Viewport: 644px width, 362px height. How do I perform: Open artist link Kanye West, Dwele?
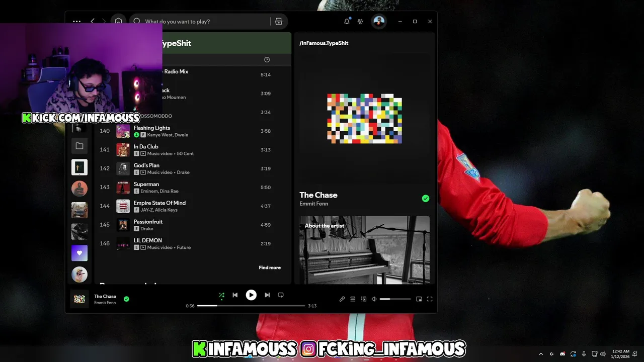point(168,135)
